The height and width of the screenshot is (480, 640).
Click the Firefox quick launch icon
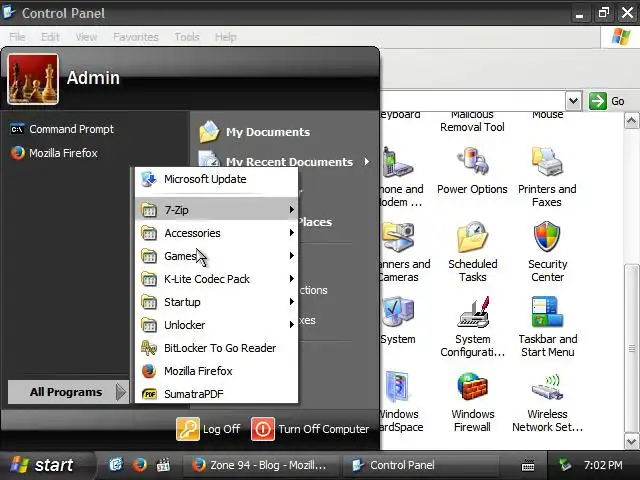click(140, 465)
